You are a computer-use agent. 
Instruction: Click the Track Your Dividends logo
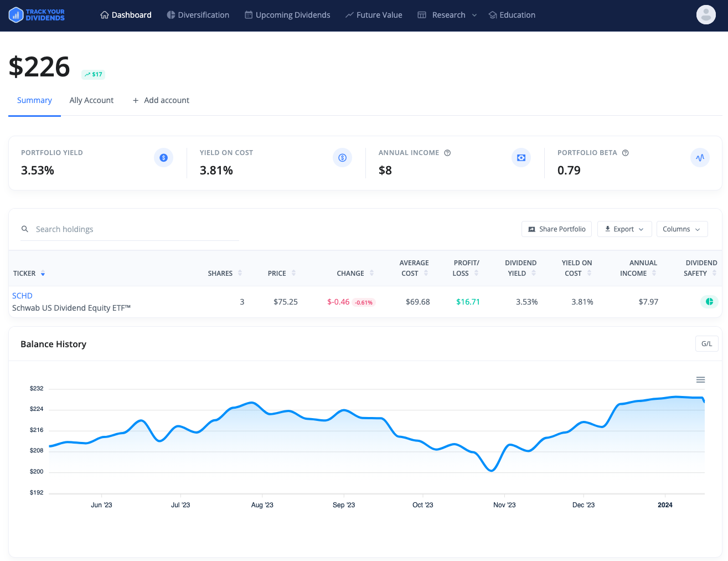point(37,15)
